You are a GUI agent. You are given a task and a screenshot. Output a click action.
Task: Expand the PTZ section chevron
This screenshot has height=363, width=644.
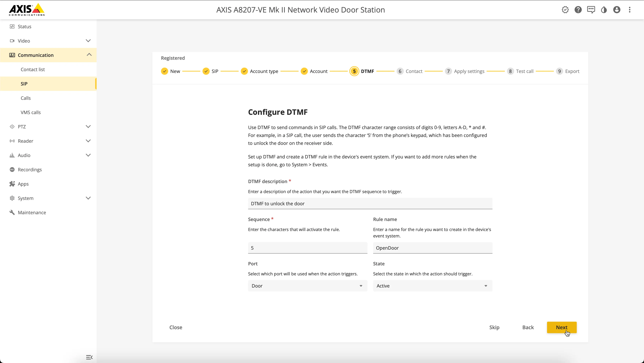pyautogui.click(x=88, y=126)
